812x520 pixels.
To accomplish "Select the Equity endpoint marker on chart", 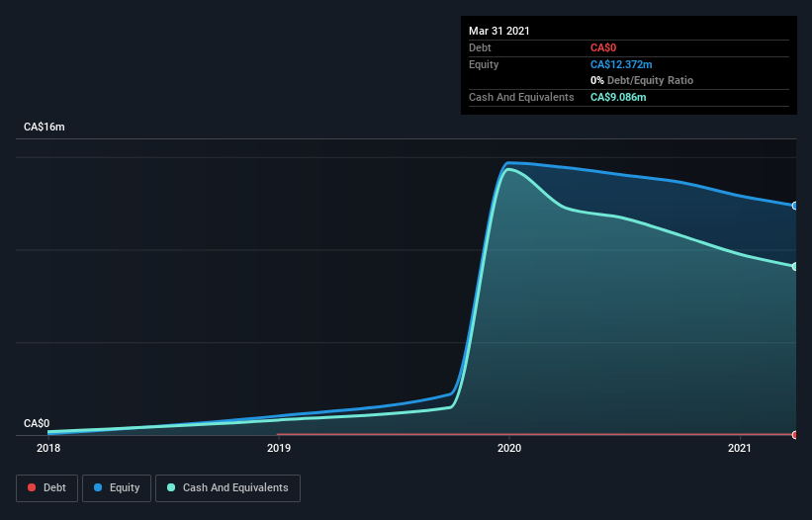I will (x=795, y=206).
